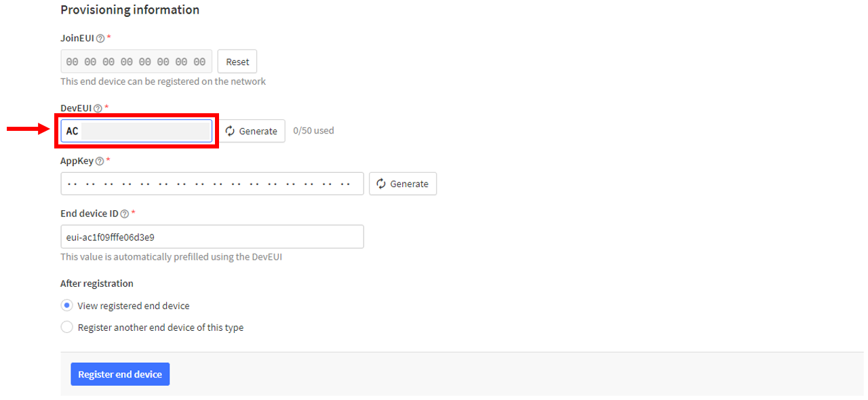868x400 pixels.
Task: Show help for the AppKey field
Action: coord(100,161)
